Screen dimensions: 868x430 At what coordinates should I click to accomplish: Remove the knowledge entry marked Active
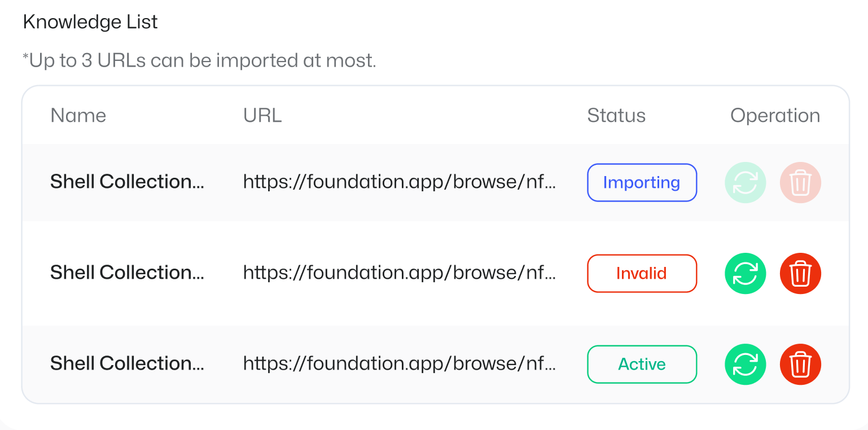point(800,365)
